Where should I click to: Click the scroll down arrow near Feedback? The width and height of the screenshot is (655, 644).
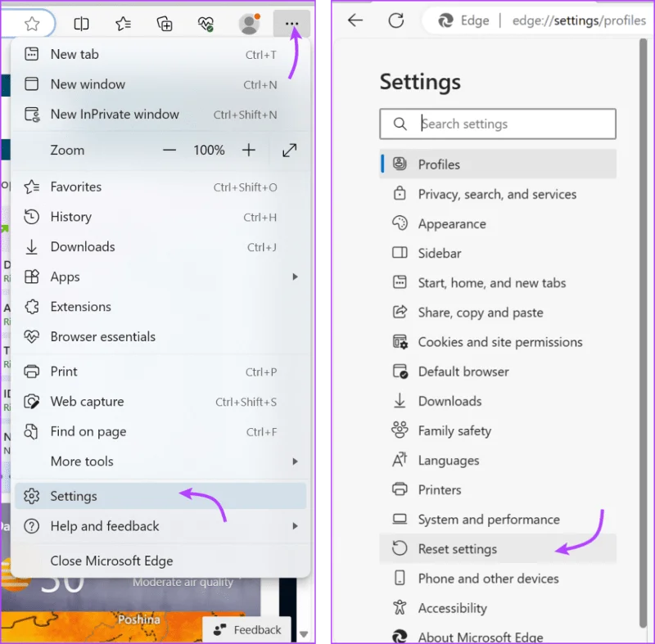point(304,634)
